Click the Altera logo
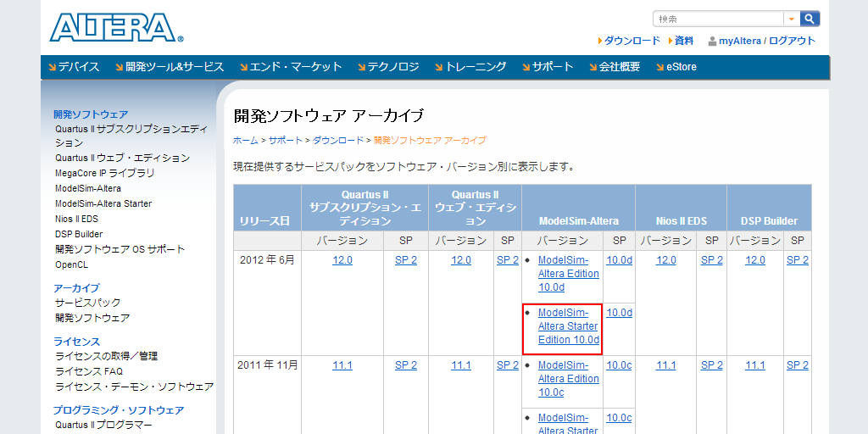The image size is (868, 434). (116, 28)
